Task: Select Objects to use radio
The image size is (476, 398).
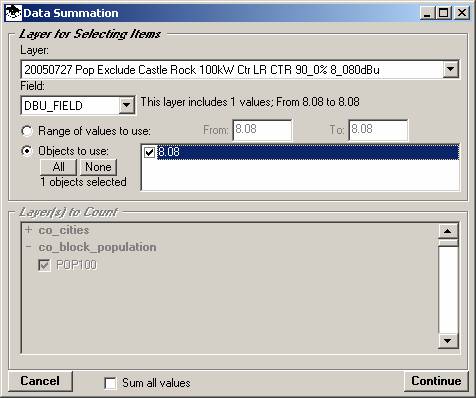Action: point(27,151)
